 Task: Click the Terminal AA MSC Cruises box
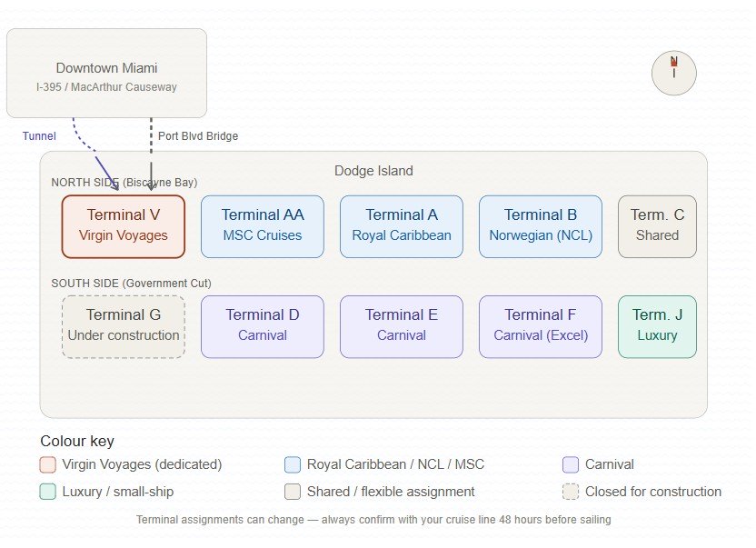coord(263,225)
